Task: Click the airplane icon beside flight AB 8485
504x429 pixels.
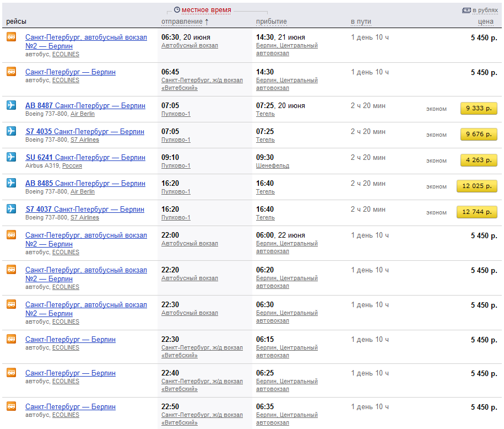Action: click(11, 183)
